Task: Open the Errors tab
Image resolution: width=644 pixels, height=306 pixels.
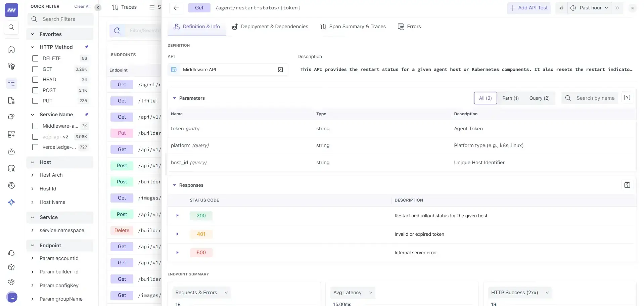Action: click(409, 27)
